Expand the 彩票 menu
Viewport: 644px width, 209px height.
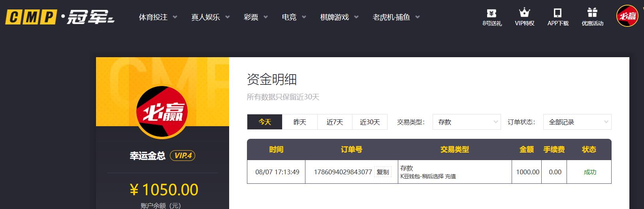pos(256,17)
